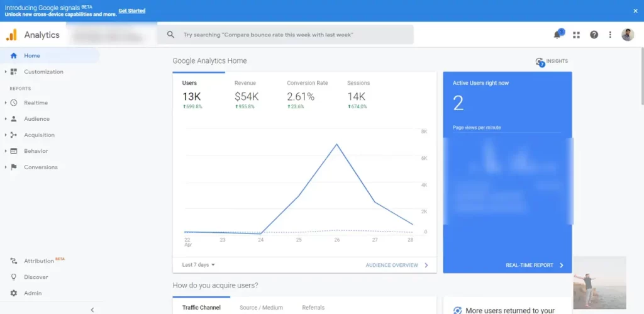Click the Google Analytics logo
Image resolution: width=644 pixels, height=314 pixels.
coord(12,35)
